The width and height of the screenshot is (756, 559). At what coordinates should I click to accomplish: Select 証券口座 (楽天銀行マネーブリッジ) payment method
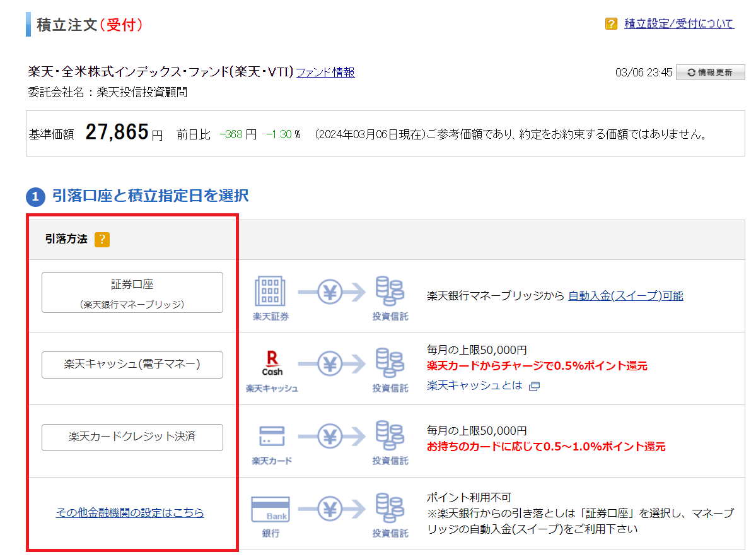(132, 293)
